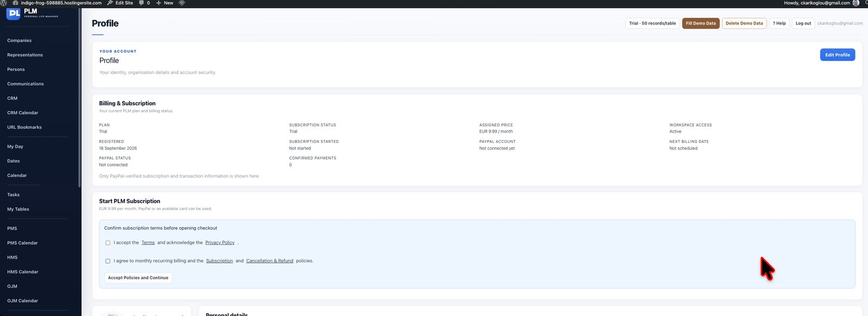Click the Not scheduled billing date value
Screen dimensions: 868x316
(684, 148)
